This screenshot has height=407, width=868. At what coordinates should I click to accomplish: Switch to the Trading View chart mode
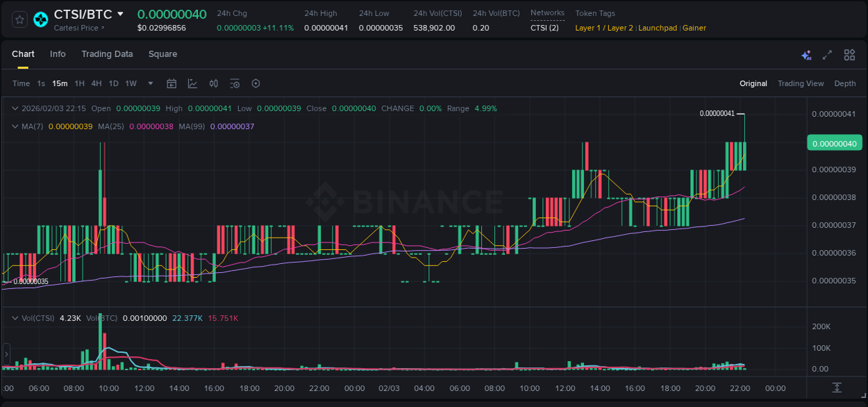click(x=800, y=83)
